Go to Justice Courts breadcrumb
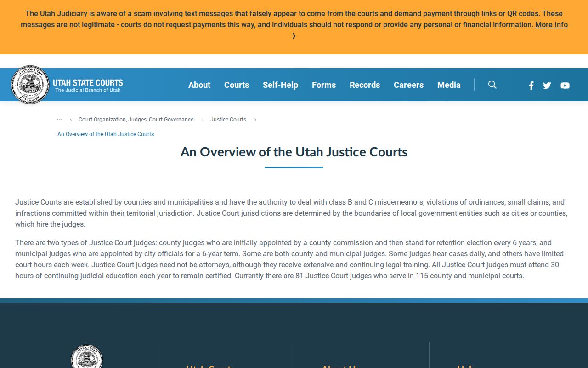The width and height of the screenshot is (588, 368). click(x=228, y=120)
